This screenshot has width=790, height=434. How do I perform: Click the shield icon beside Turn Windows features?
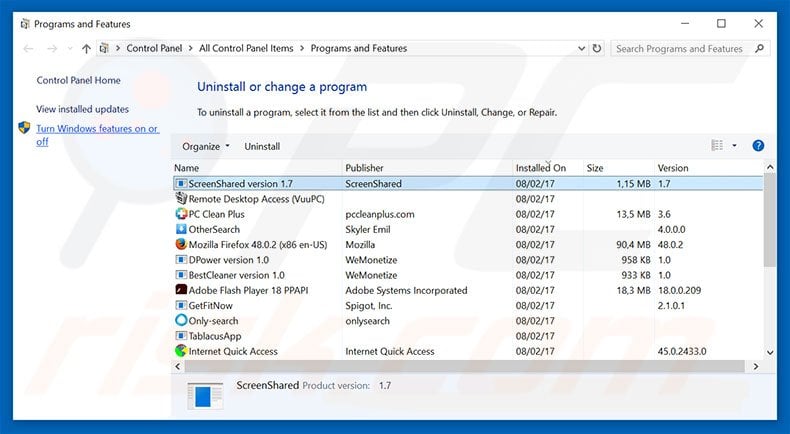[x=24, y=128]
